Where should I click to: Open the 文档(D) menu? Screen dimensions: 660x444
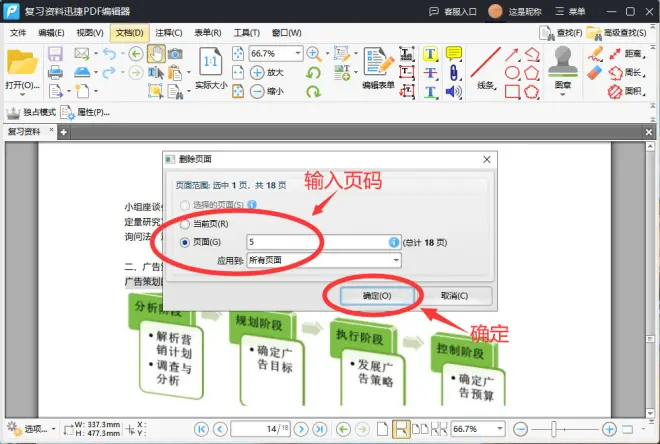(130, 33)
